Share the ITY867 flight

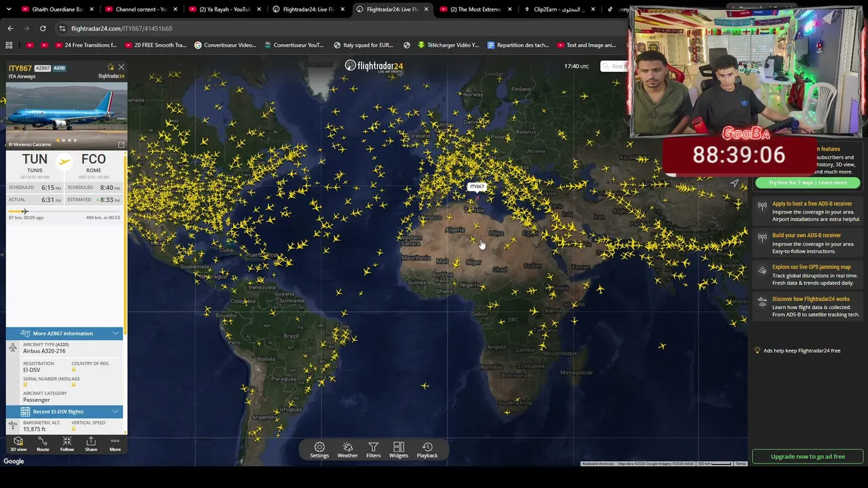coord(91,444)
